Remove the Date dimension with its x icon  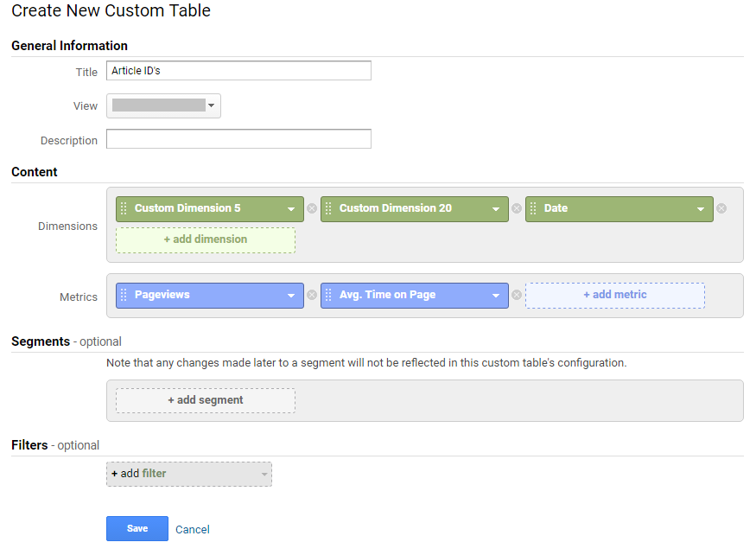click(721, 208)
